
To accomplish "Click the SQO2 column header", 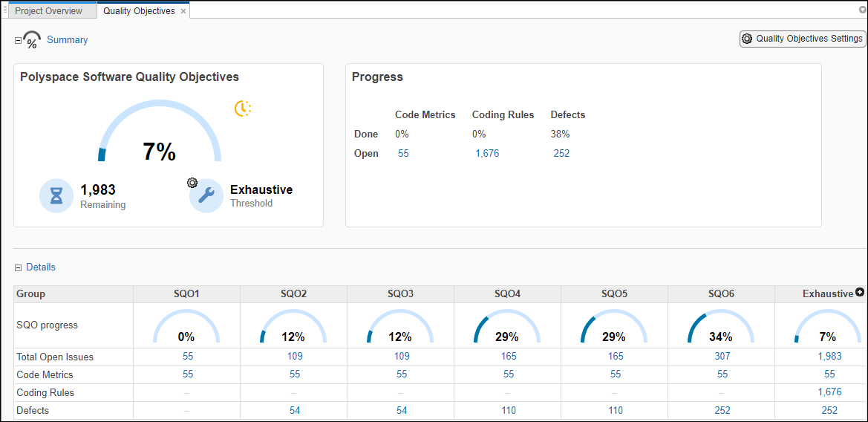I will coord(293,294).
